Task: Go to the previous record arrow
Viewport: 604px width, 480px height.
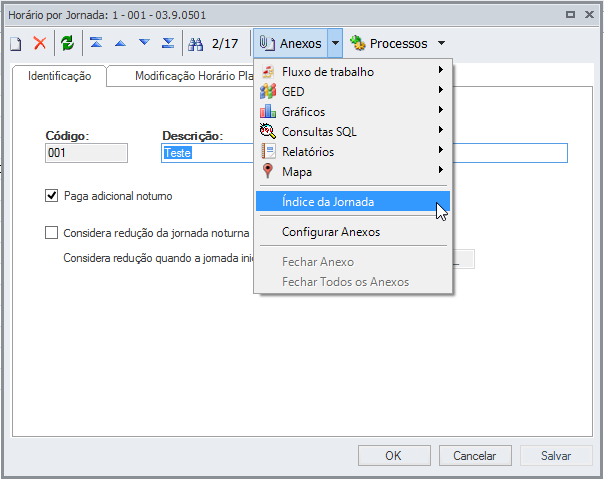Action: click(x=121, y=43)
